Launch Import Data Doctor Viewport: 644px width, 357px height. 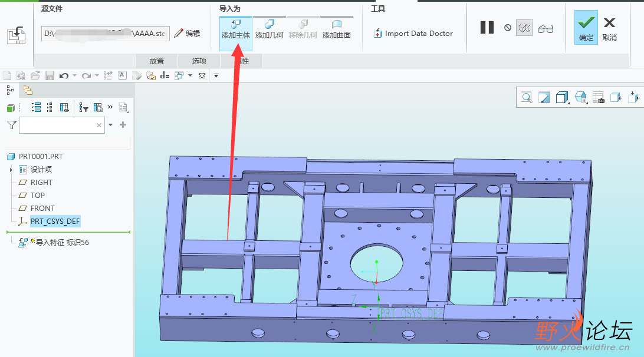tap(413, 34)
